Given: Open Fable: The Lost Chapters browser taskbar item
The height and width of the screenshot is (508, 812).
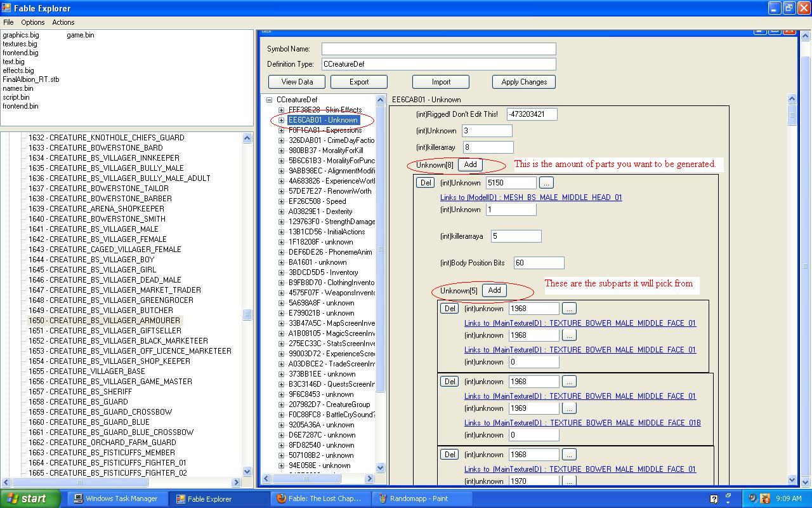Looking at the screenshot, I should 320,498.
